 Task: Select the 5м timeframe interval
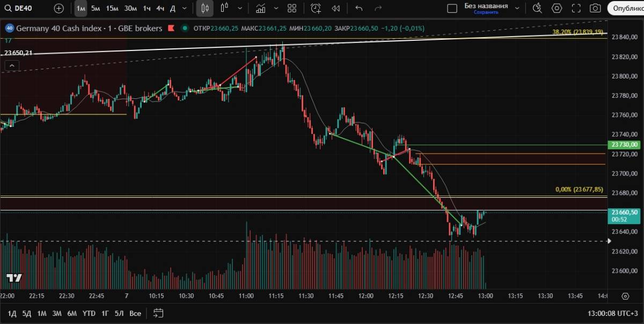96,8
